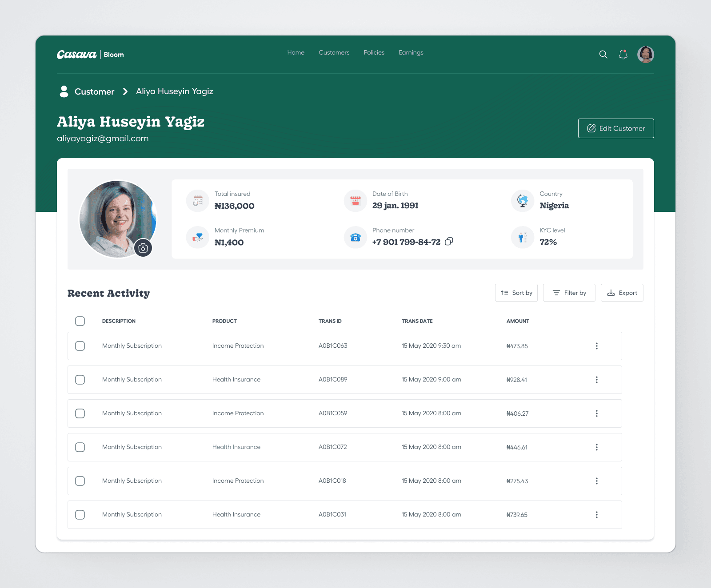Open the Customers menu
Screen dimensions: 711x588
coord(334,52)
